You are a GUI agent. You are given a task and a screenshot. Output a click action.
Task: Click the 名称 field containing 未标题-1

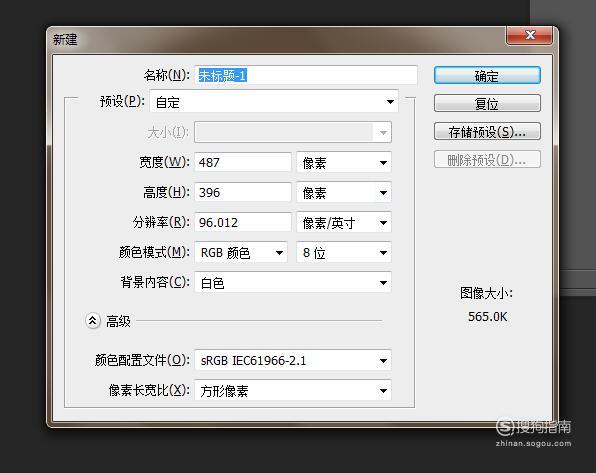(x=306, y=75)
